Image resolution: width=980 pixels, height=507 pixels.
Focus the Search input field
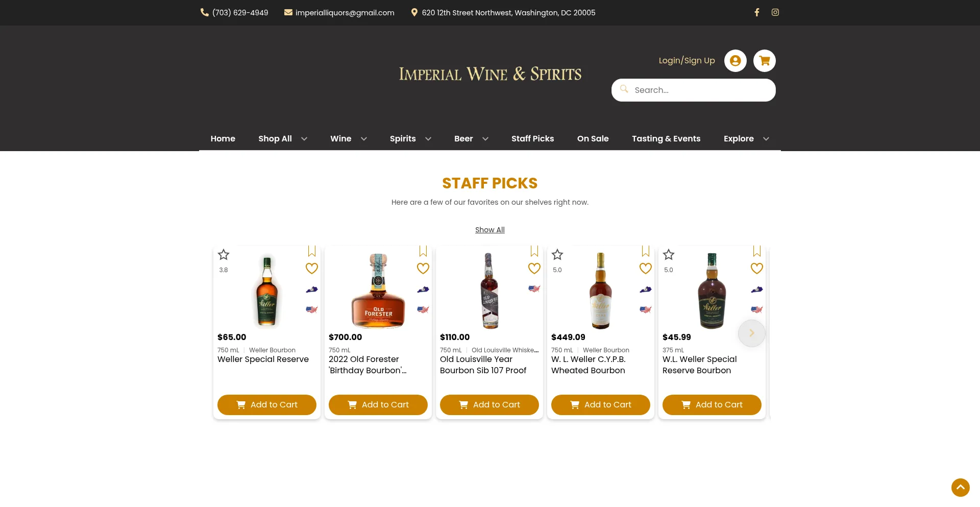(699, 90)
